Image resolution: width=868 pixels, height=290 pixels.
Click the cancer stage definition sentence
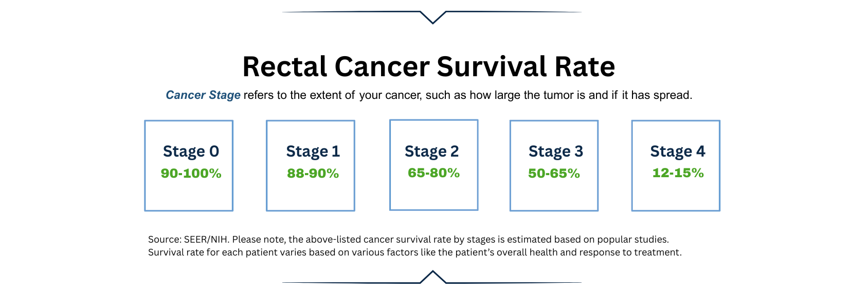click(429, 95)
